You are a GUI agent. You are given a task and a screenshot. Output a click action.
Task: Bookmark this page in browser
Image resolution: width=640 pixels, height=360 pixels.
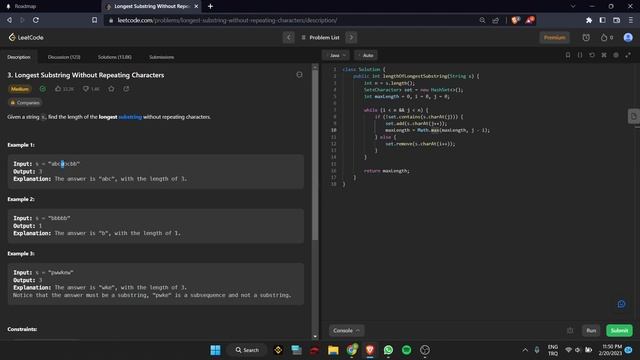coord(94,20)
